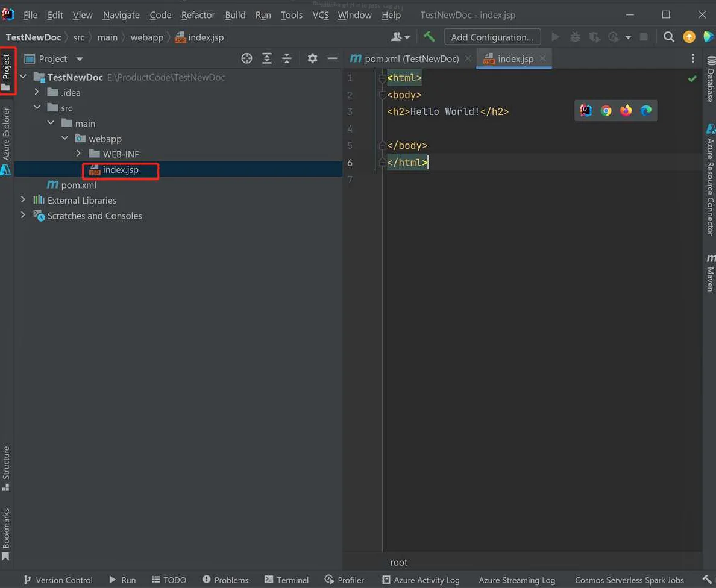Click the orange IDE update arrow icon
Screen dimensions: 716x588
(689, 37)
